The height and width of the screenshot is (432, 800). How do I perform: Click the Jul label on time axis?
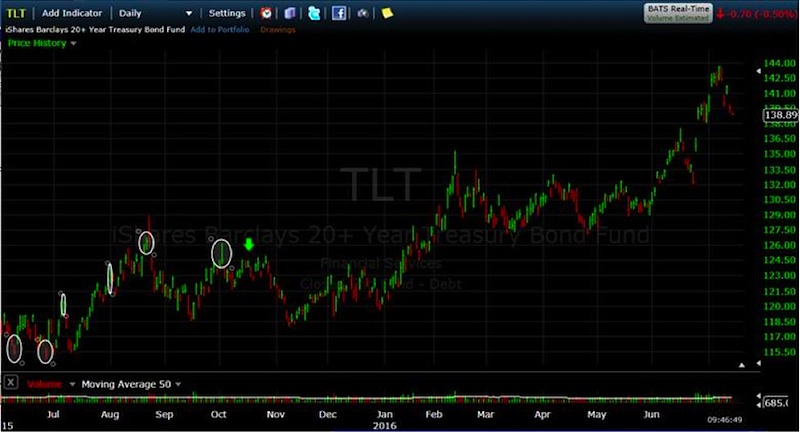click(x=53, y=414)
